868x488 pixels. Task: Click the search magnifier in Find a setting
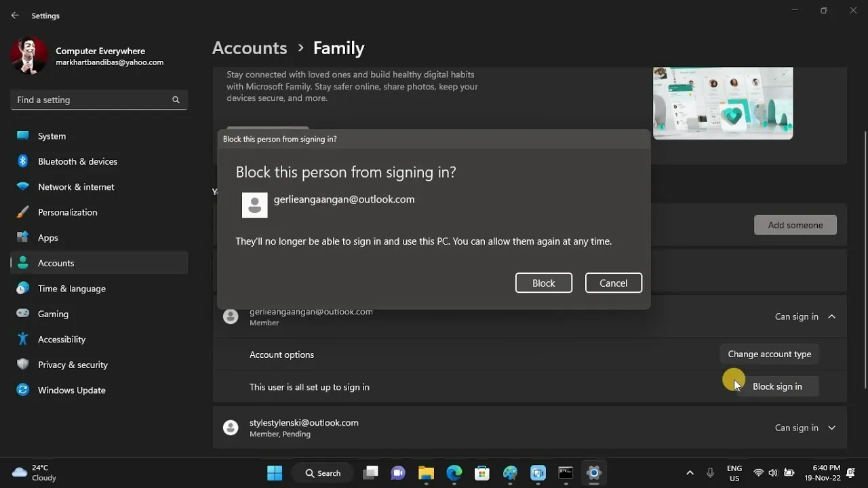176,100
